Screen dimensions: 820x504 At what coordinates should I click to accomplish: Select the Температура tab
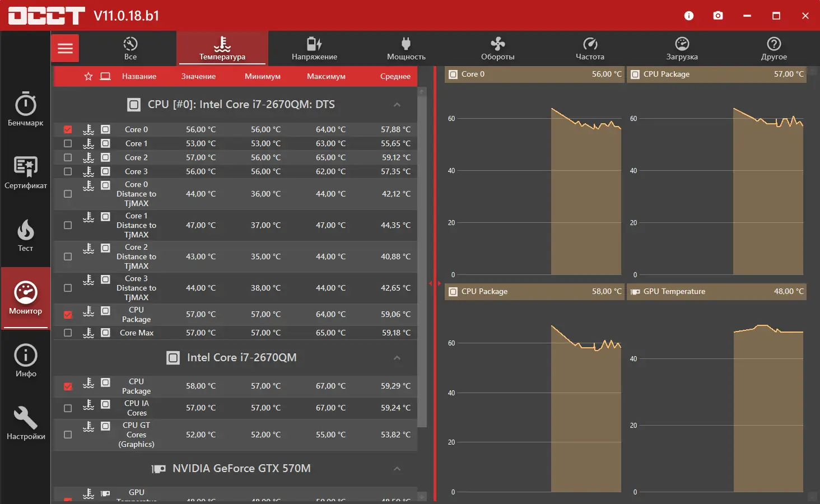[x=222, y=48]
